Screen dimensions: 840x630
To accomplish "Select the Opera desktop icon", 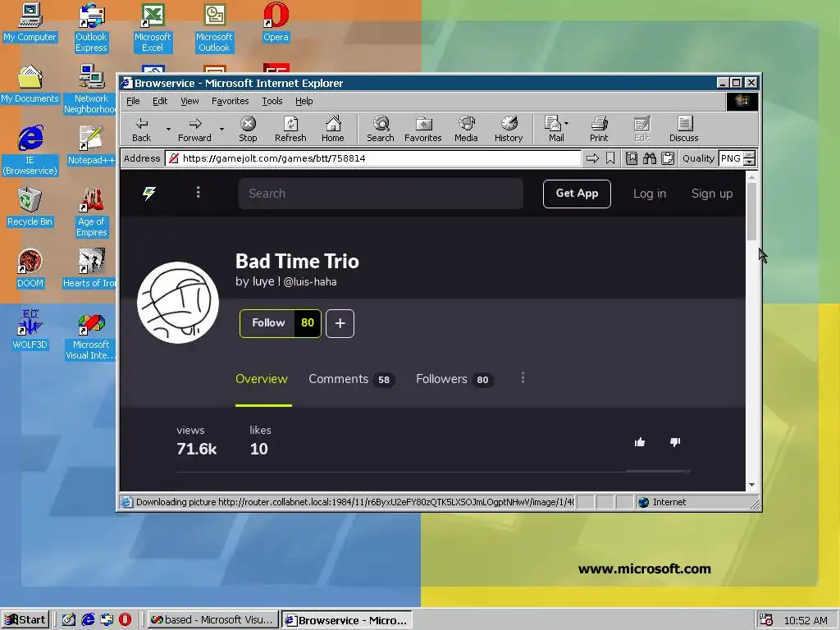I will click(276, 22).
